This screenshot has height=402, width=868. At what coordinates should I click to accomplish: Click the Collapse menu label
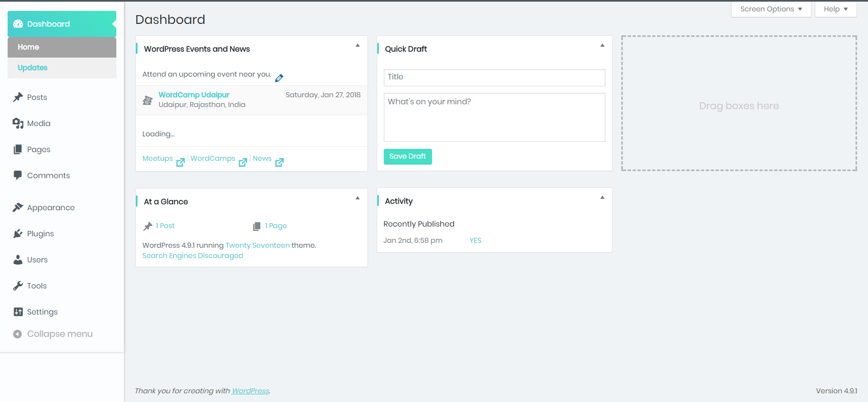click(60, 334)
